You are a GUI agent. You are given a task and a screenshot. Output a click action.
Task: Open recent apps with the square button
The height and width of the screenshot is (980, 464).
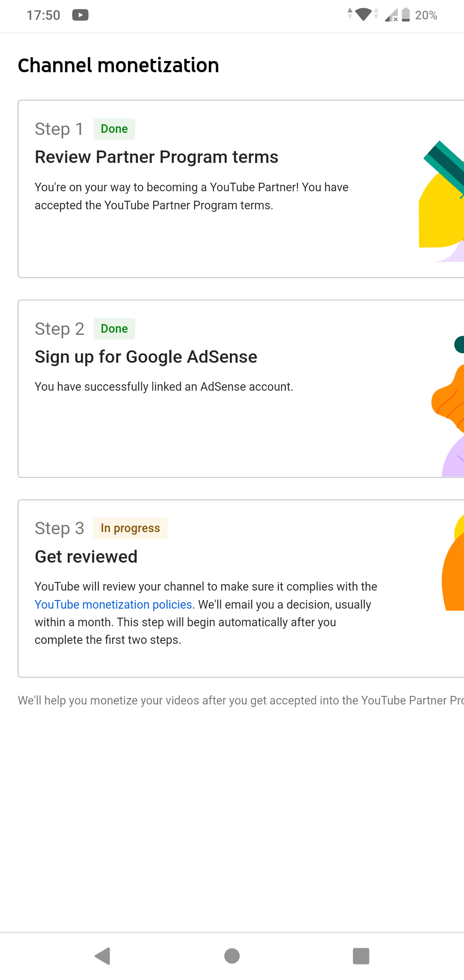coord(361,956)
